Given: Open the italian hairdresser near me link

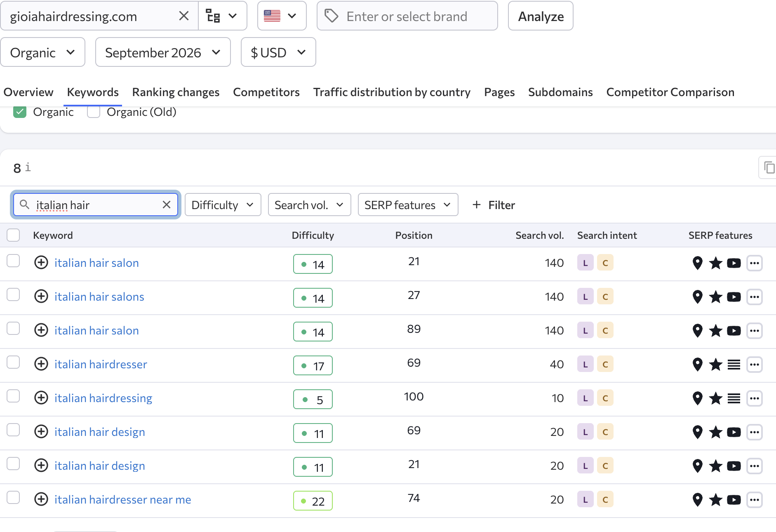Looking at the screenshot, I should pos(123,499).
